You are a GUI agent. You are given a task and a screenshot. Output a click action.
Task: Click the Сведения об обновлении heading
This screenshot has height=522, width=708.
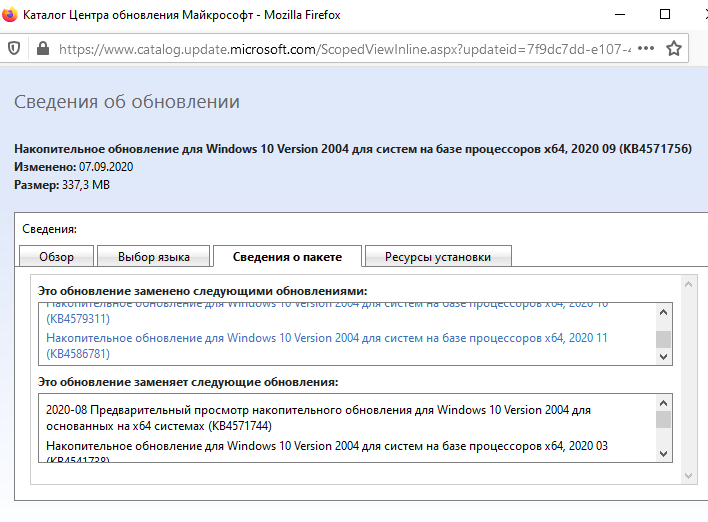point(127,102)
